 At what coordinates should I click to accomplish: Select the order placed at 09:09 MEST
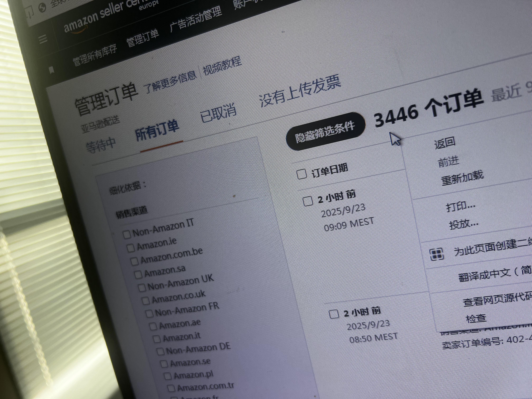coord(308,201)
